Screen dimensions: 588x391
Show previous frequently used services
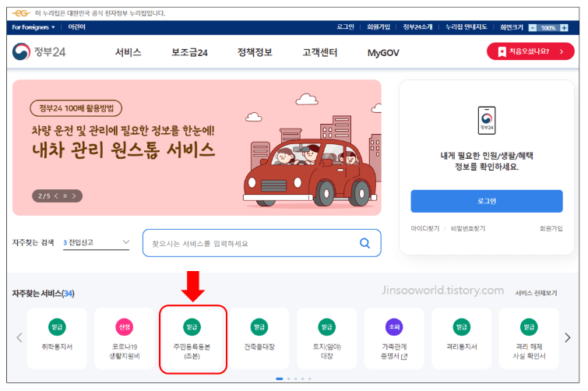(x=19, y=337)
